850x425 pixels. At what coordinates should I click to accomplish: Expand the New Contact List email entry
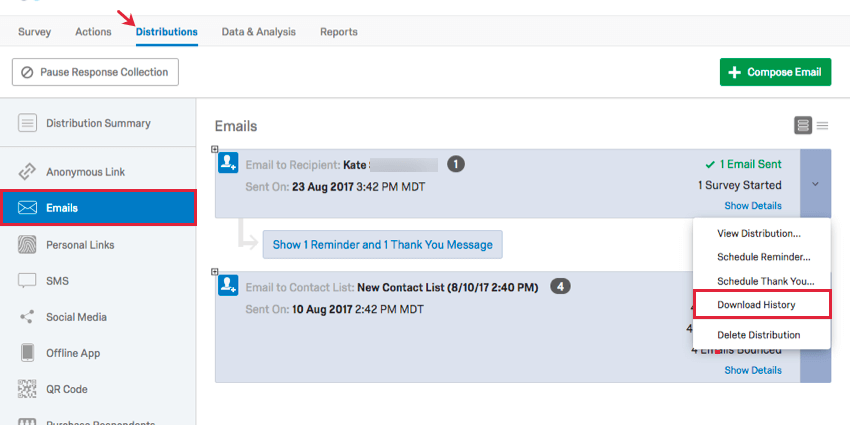click(214, 272)
